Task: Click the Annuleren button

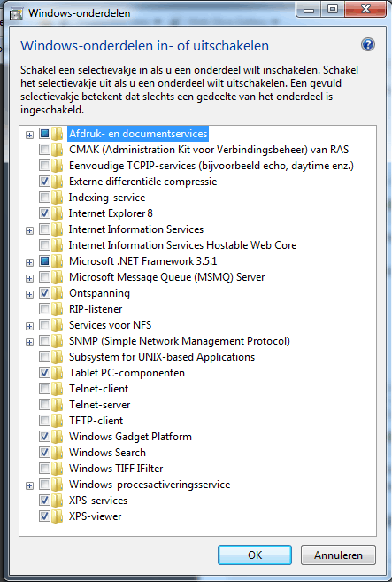Action: pos(338,555)
